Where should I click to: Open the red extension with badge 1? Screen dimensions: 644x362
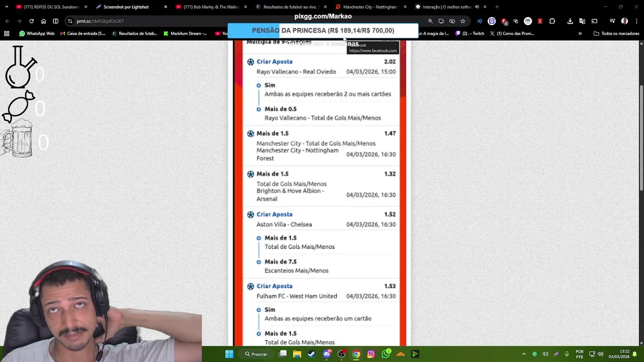[504, 21]
